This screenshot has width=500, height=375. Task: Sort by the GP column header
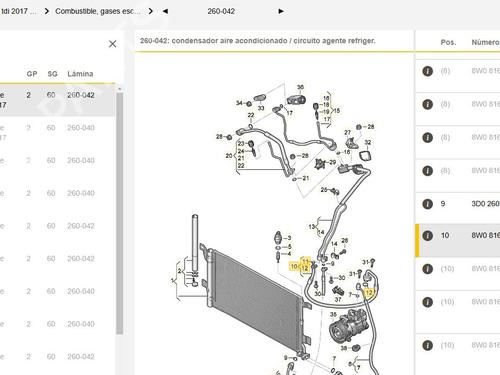[x=32, y=74]
